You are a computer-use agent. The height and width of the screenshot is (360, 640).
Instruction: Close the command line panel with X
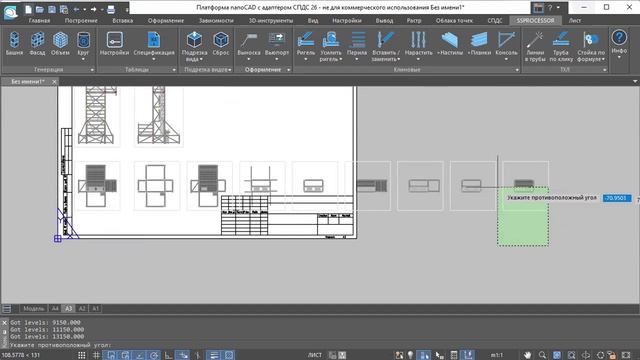4,322
